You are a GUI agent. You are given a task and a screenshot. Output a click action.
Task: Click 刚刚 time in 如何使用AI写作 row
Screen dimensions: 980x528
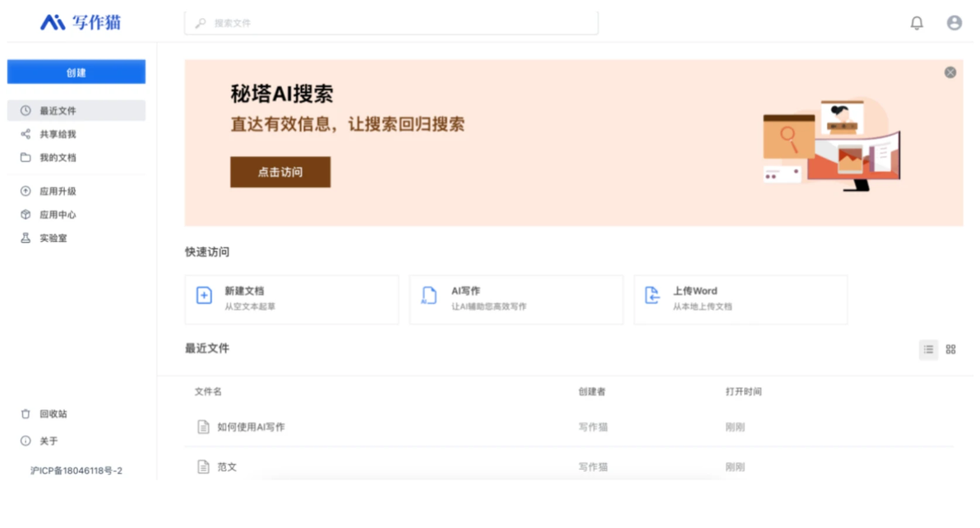(735, 428)
